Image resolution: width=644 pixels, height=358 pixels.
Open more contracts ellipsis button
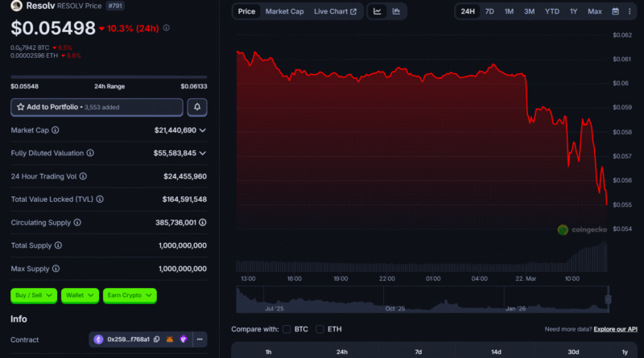[x=200, y=339]
